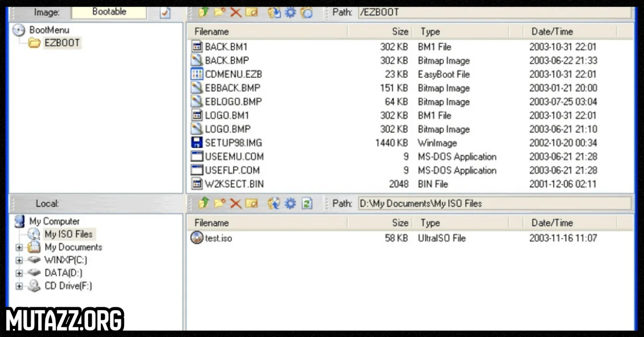Screen dimensions: 644x337
Task: Click the local Path field
Action: [494, 203]
